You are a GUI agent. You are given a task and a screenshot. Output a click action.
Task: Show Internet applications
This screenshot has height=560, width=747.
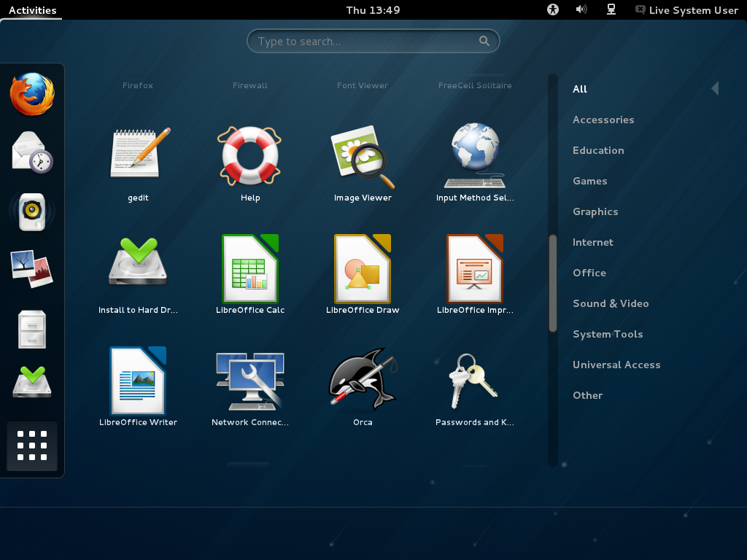(592, 242)
